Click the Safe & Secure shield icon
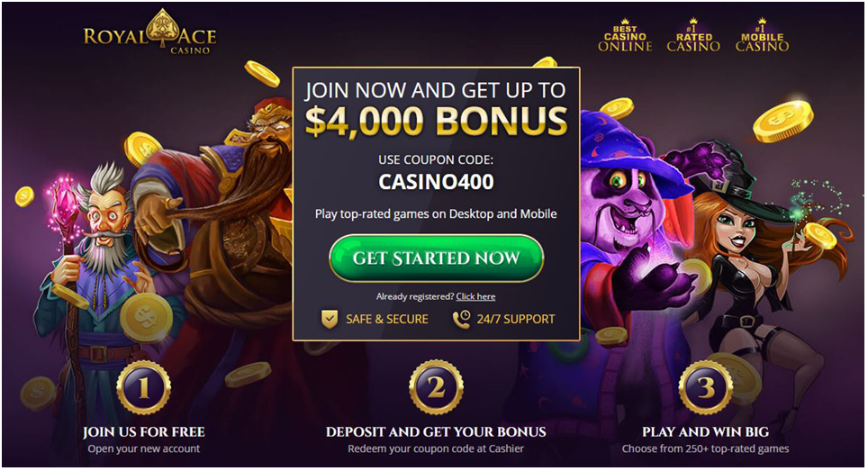Viewport: 868px width, 471px height. pyautogui.click(x=330, y=319)
